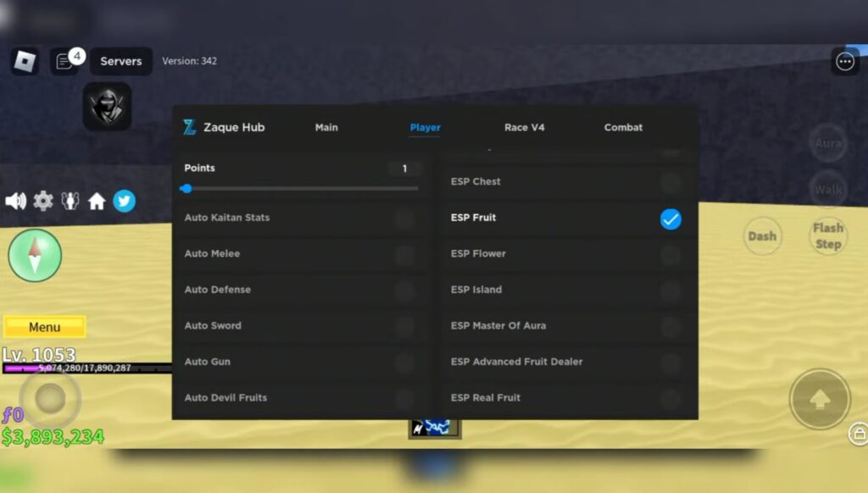The height and width of the screenshot is (493, 868).
Task: Open the Servers button
Action: (x=120, y=61)
